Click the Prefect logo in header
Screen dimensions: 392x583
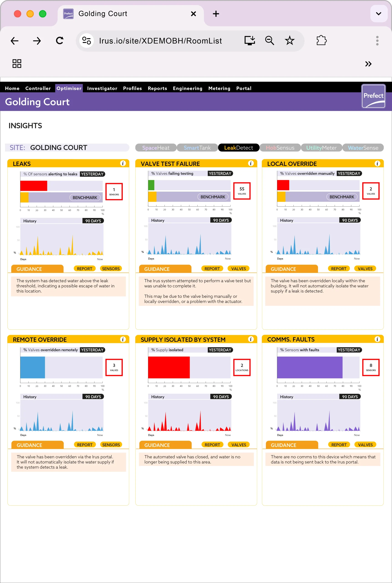pos(373,96)
